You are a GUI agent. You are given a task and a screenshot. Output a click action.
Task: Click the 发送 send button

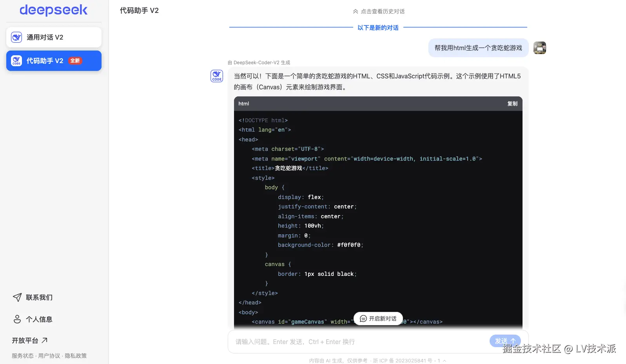tap(505, 341)
